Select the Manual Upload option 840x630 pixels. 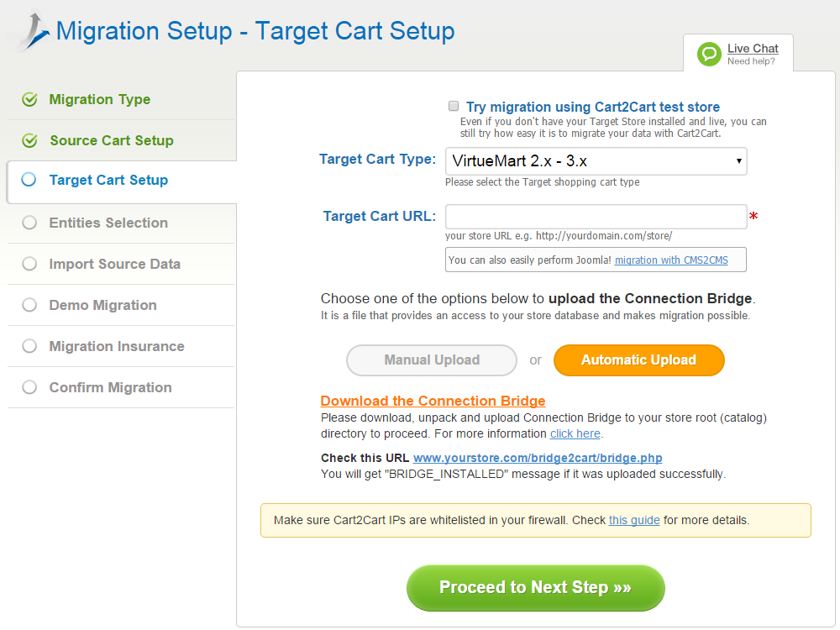tap(432, 360)
